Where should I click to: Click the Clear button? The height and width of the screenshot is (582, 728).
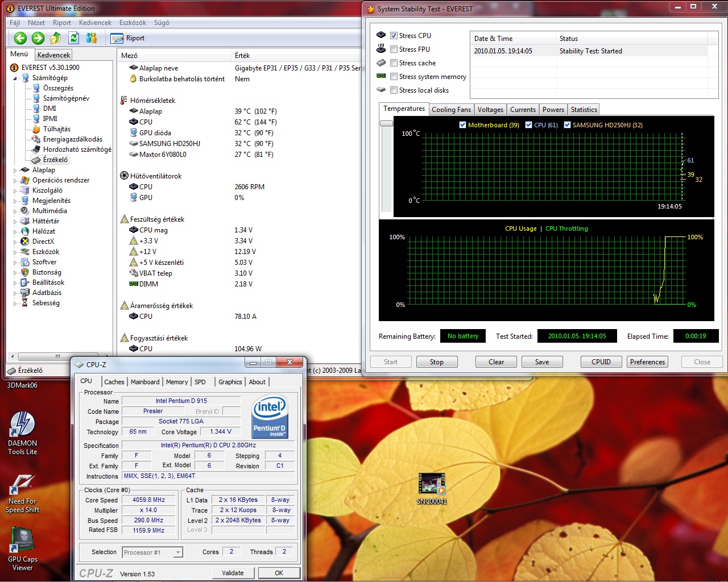click(496, 362)
